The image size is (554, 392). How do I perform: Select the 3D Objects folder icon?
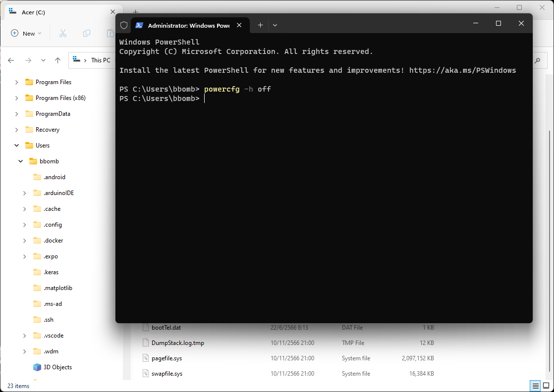[x=37, y=367]
